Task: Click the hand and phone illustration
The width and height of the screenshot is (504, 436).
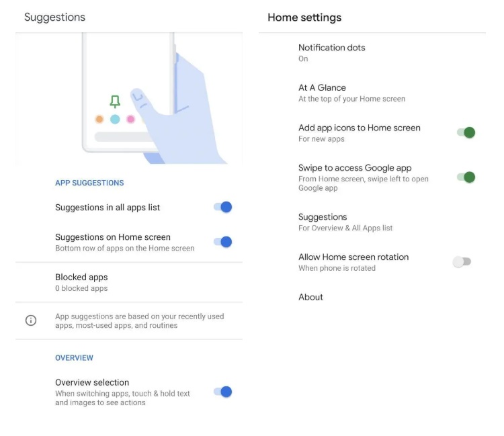Action: pyautogui.click(x=129, y=98)
